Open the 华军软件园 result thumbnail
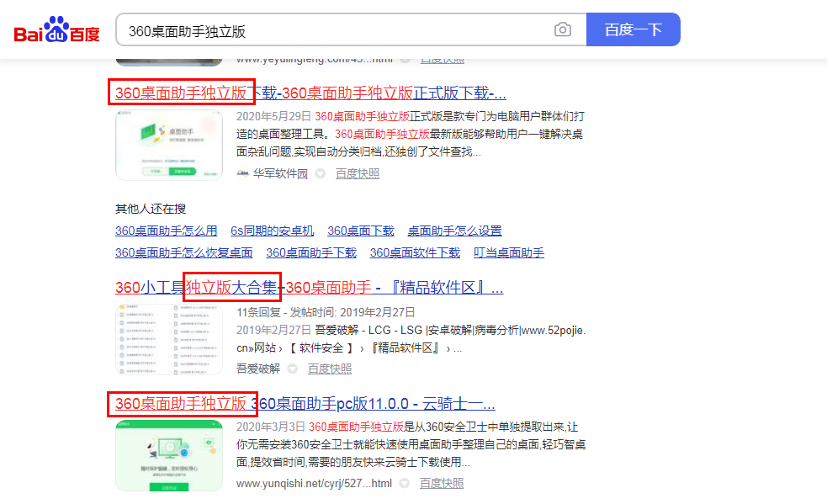Screen dimensions: 827x504 [x=169, y=145]
